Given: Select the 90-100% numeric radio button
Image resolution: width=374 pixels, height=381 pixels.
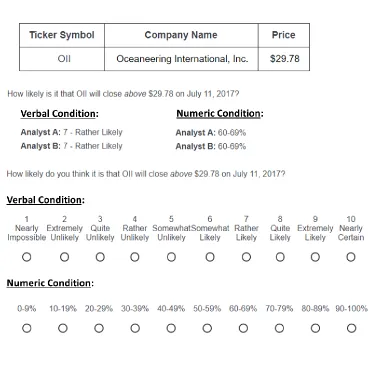Looking at the screenshot, I should [351, 328].
